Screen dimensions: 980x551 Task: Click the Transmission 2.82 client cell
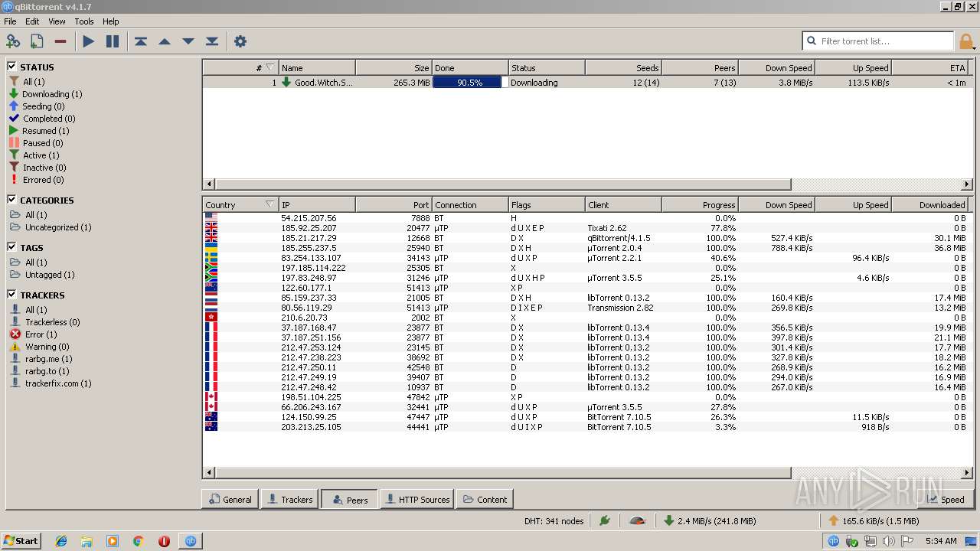pos(620,308)
